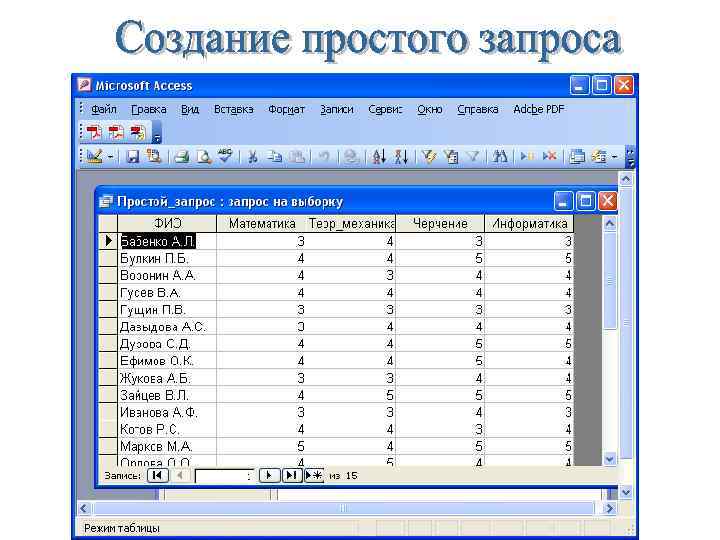Click the Database Window icon
The width and height of the screenshot is (720, 540).
point(577,157)
